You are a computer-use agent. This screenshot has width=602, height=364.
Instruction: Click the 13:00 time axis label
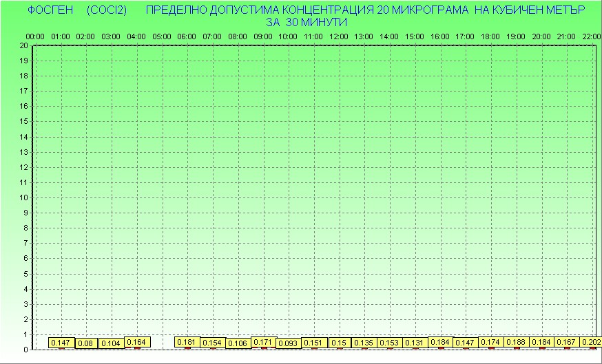click(364, 37)
